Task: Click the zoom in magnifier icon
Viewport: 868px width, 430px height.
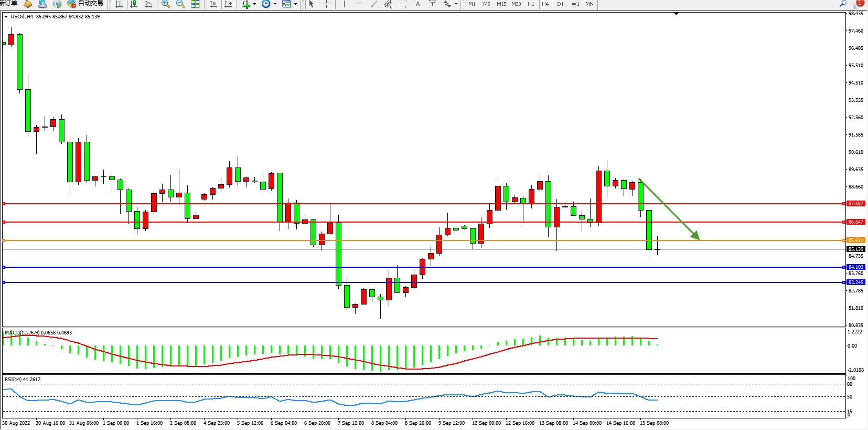Action: point(166,4)
